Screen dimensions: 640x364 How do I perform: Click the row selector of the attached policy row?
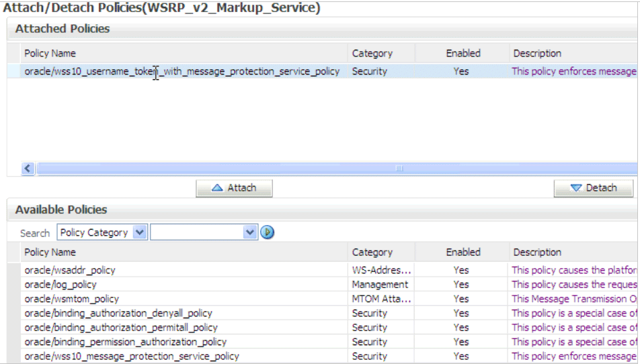point(13,71)
